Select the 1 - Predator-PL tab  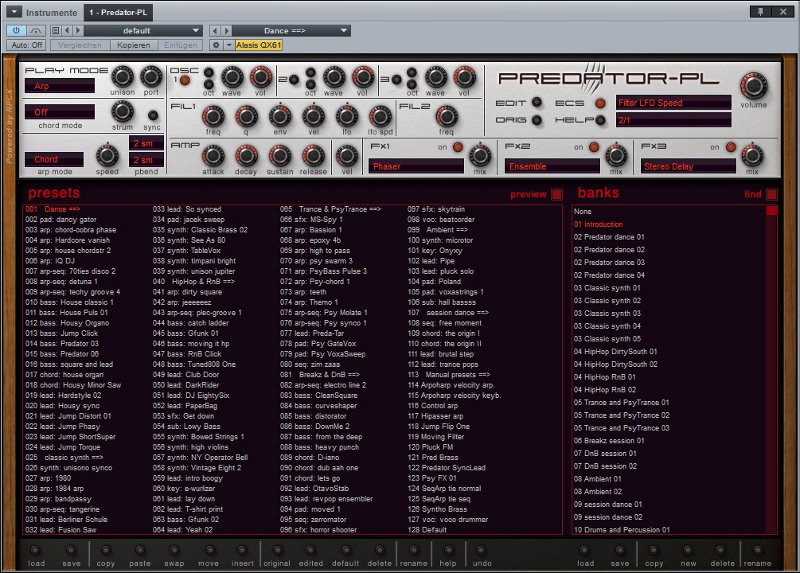tap(118, 12)
